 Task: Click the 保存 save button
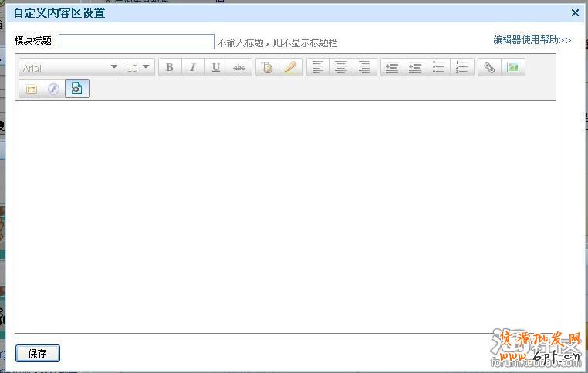pyautogui.click(x=37, y=354)
